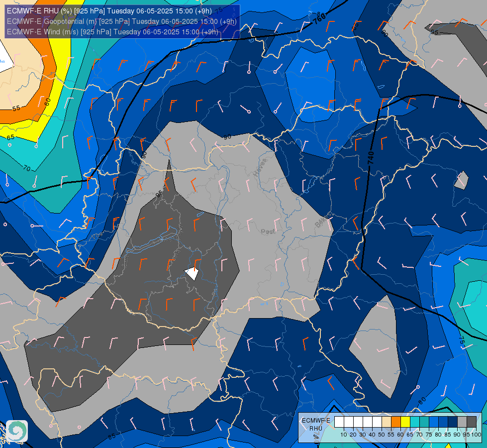Click the legend scale value 100

477,435
